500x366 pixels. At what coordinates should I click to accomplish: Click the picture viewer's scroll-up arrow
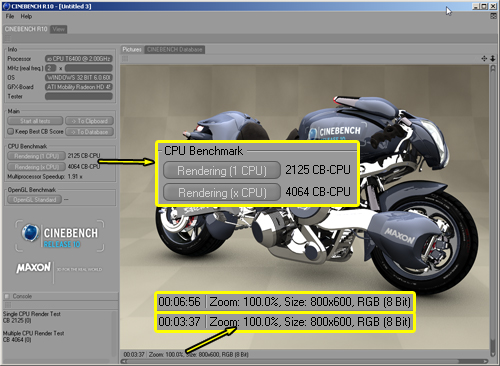(x=493, y=68)
